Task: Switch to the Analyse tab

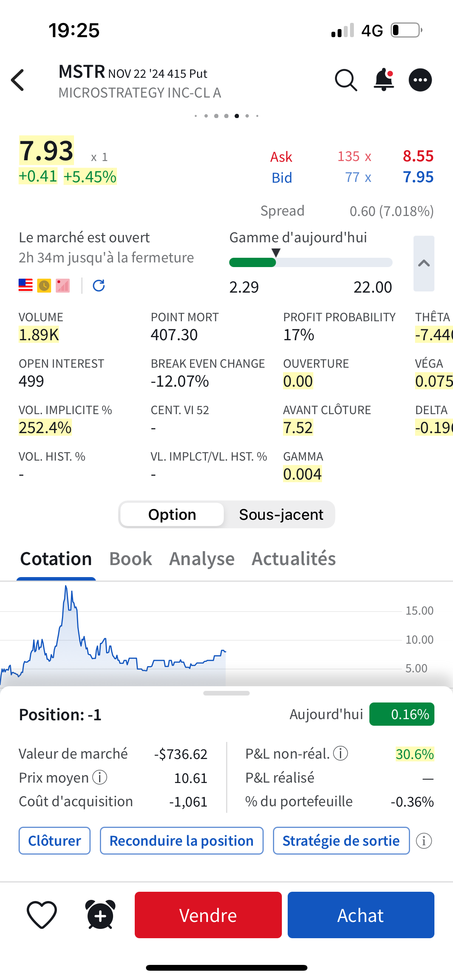Action: coord(202,559)
